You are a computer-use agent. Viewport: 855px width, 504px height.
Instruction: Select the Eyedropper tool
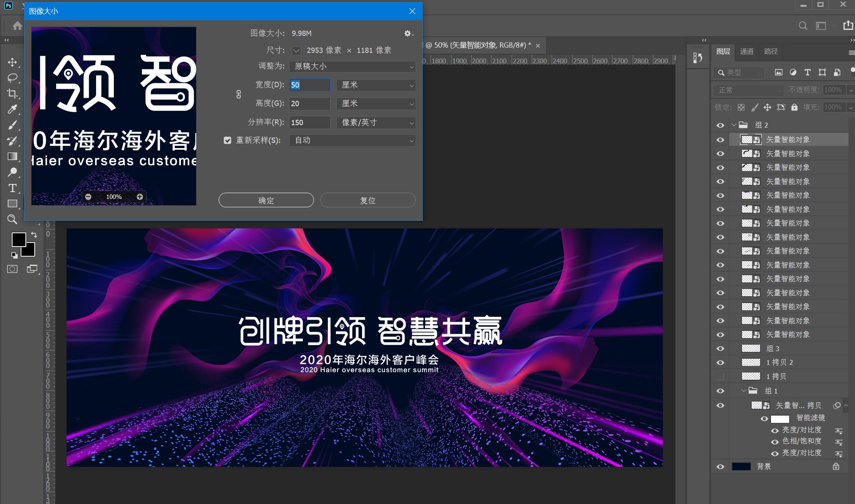pos(13,109)
